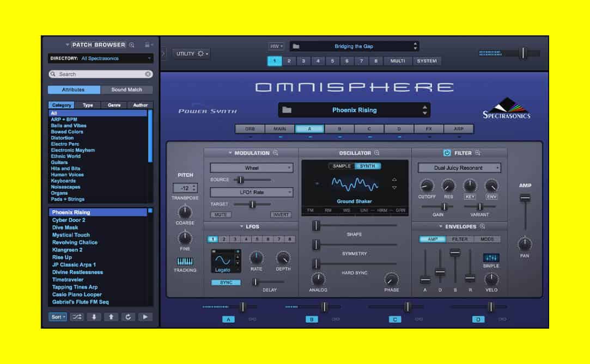The height and width of the screenshot is (364, 590).
Task: Select the shuffle patches icon
Action: (x=77, y=317)
